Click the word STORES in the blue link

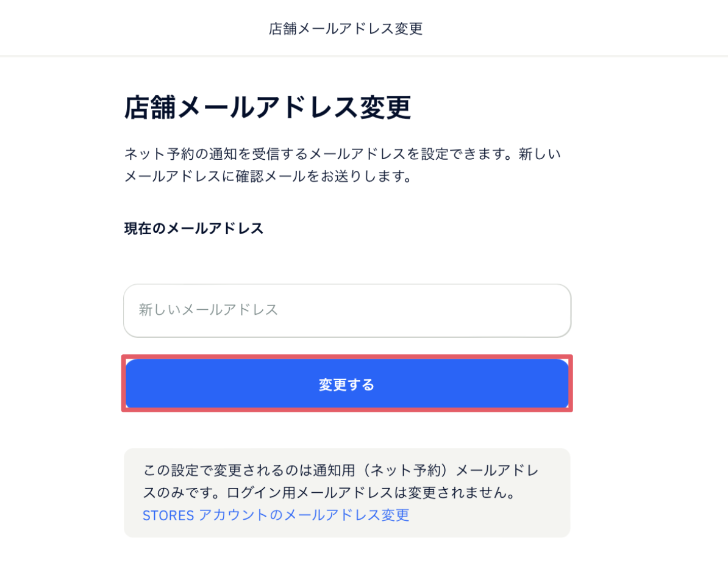pos(168,515)
